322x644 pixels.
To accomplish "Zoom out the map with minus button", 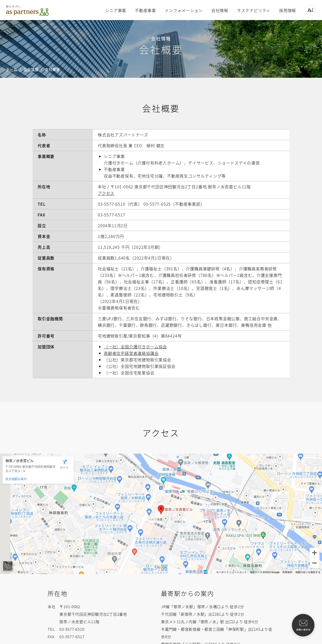I will (314, 563).
